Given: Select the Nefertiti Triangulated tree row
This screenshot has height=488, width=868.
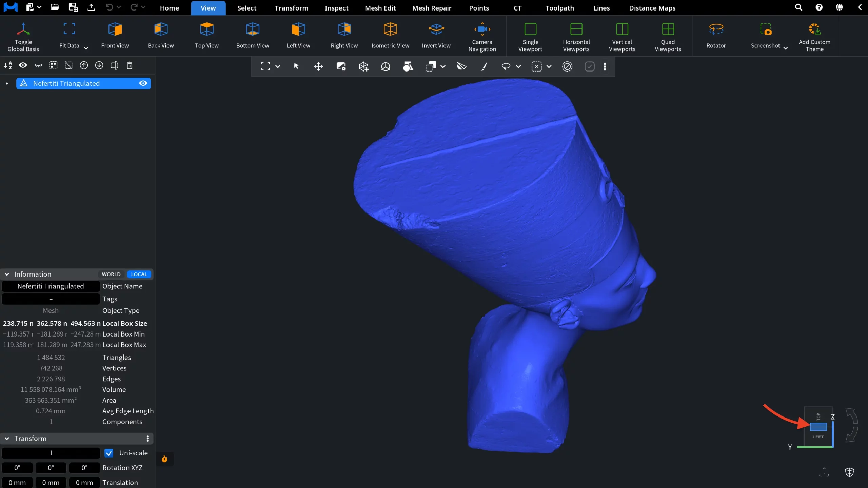Looking at the screenshot, I should point(83,83).
